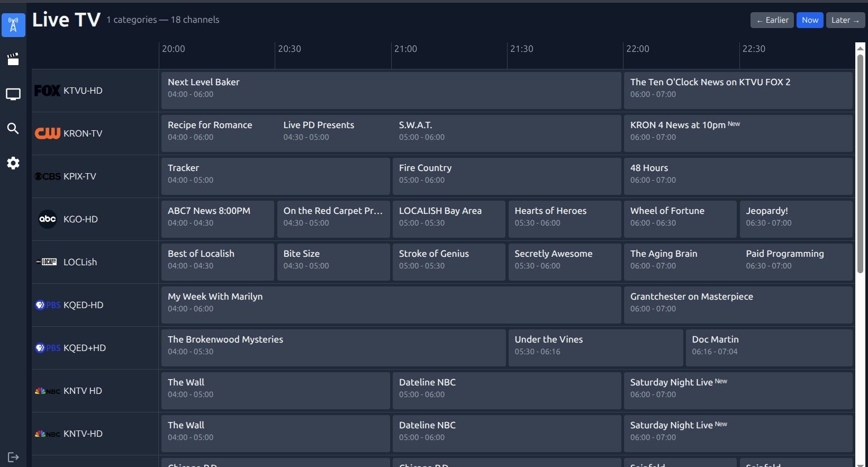Open The Brokenwood Mysteries program
Viewport: 868px width, 467px height.
pos(333,348)
